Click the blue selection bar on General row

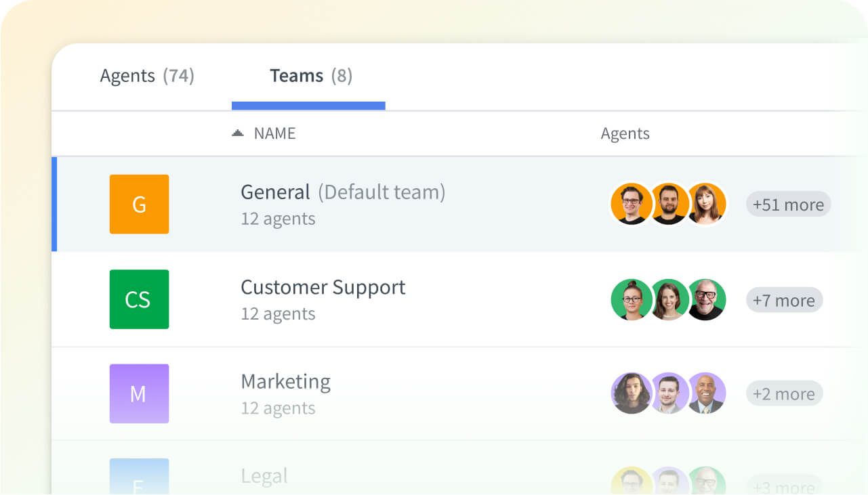click(x=55, y=203)
